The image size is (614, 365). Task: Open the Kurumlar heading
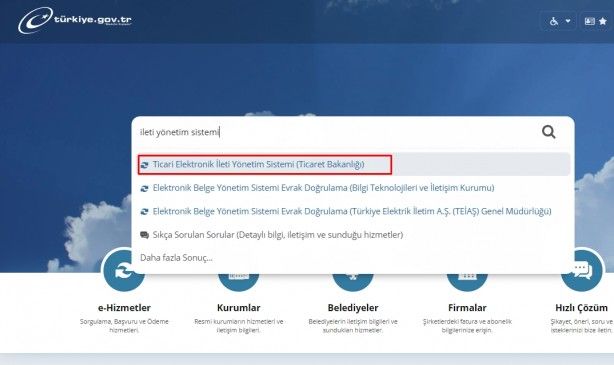pyautogui.click(x=238, y=308)
